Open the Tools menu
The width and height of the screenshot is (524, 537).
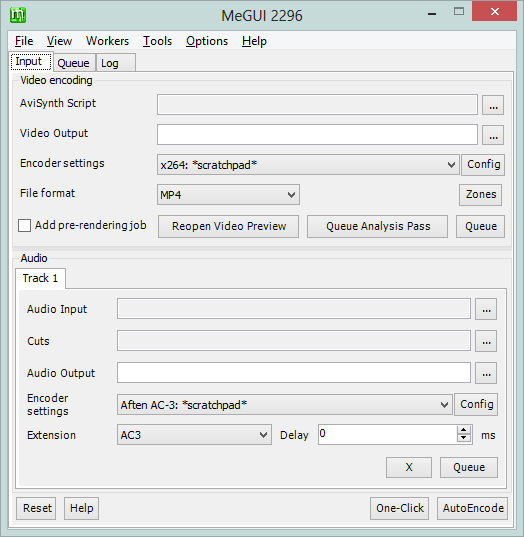(x=157, y=41)
